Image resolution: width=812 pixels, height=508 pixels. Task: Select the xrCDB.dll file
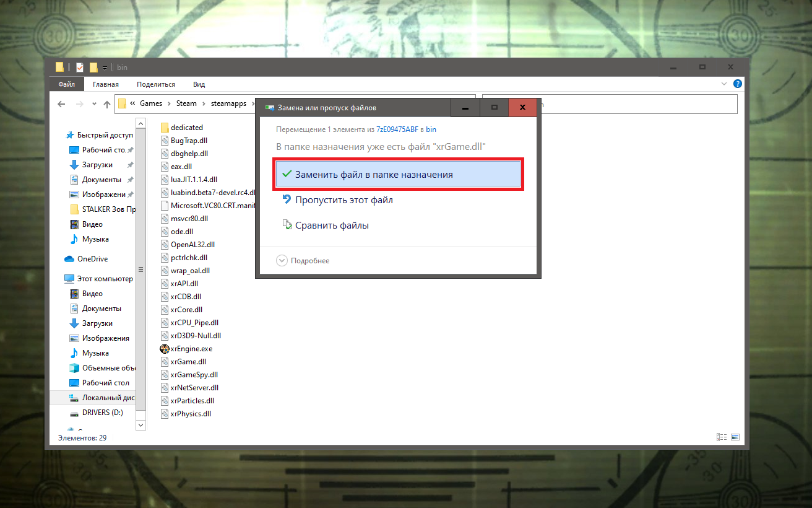click(181, 297)
